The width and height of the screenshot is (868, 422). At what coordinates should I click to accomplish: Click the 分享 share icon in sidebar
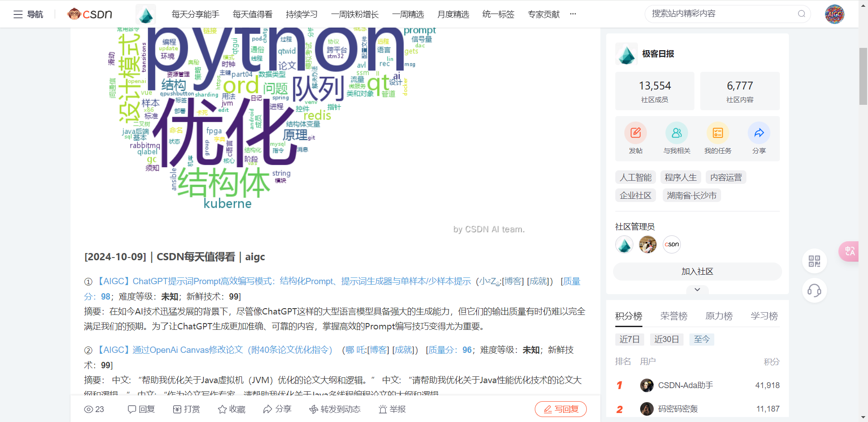759,133
